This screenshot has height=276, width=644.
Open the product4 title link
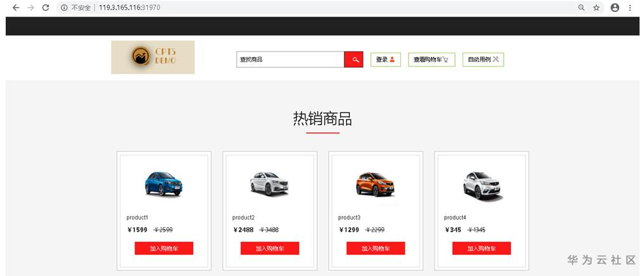[455, 217]
